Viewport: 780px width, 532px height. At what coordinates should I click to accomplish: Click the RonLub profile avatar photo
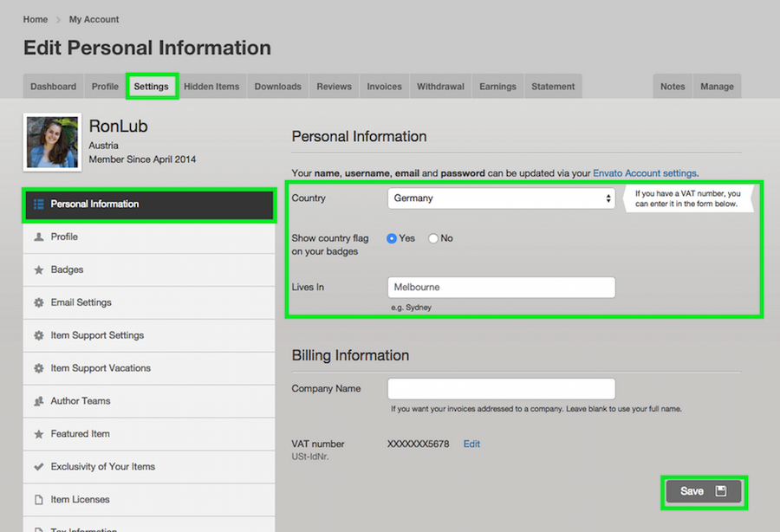52,142
